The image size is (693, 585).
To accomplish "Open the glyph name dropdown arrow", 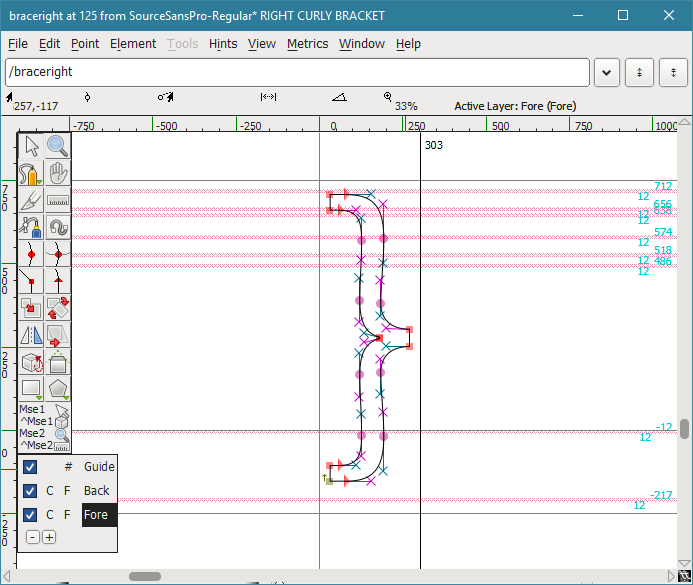I will (x=606, y=72).
